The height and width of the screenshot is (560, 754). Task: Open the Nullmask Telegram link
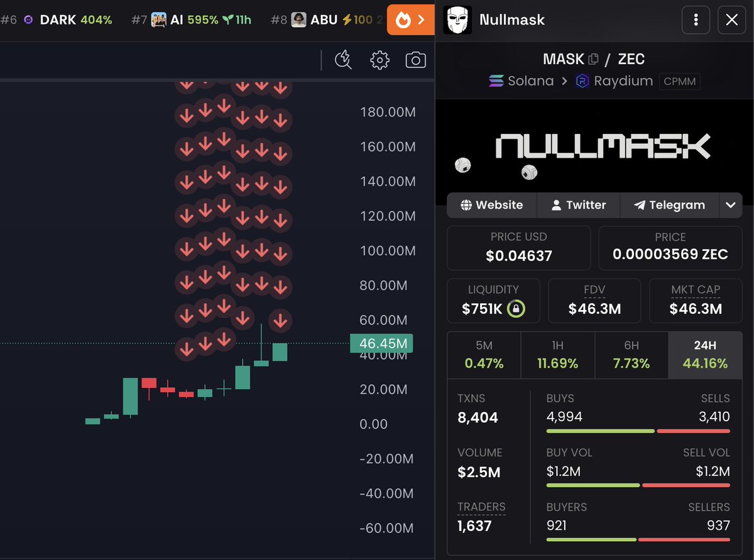tap(669, 205)
